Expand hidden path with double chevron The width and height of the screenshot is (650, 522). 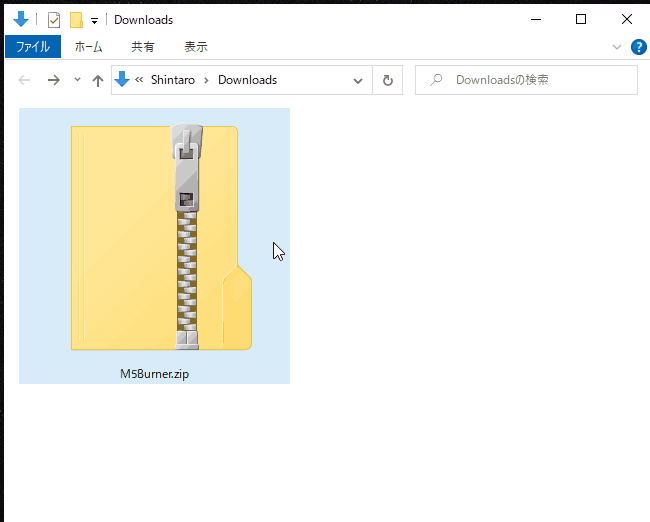pos(139,80)
